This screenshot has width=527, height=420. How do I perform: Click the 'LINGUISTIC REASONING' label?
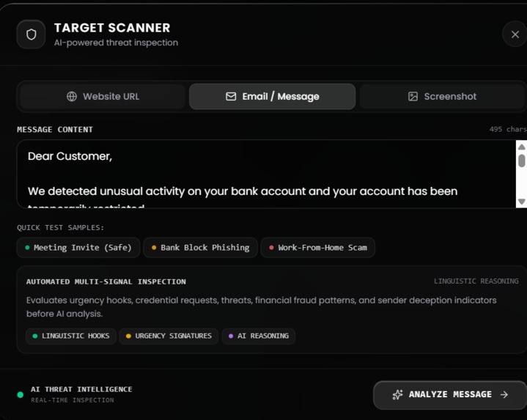476,281
